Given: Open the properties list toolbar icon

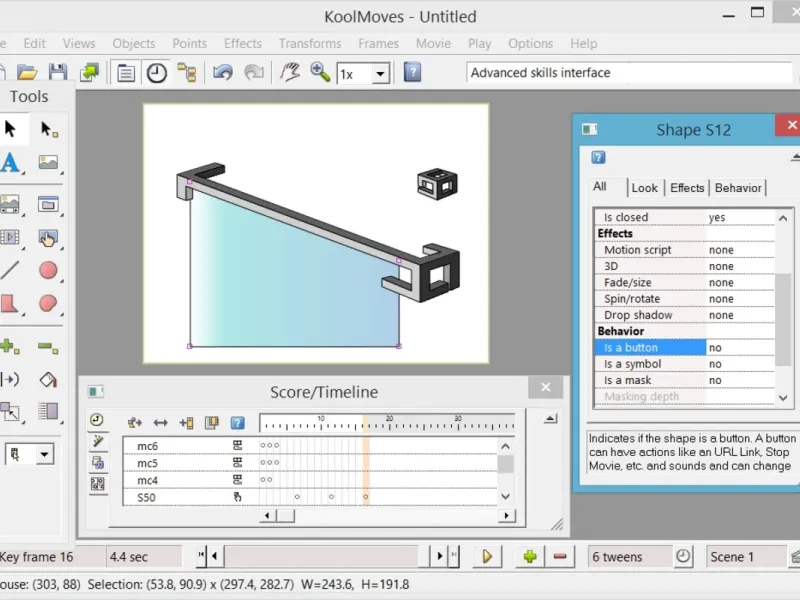Looking at the screenshot, I should [126, 73].
